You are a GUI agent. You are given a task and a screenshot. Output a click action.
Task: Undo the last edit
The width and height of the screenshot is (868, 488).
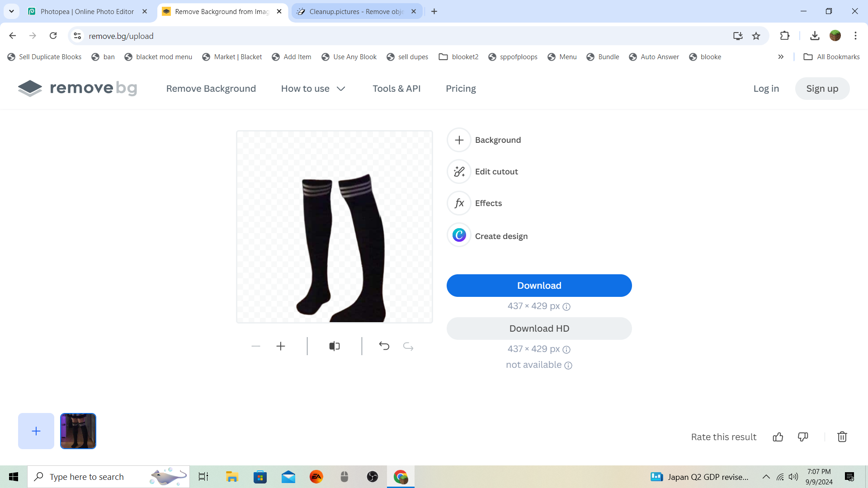[x=384, y=346]
